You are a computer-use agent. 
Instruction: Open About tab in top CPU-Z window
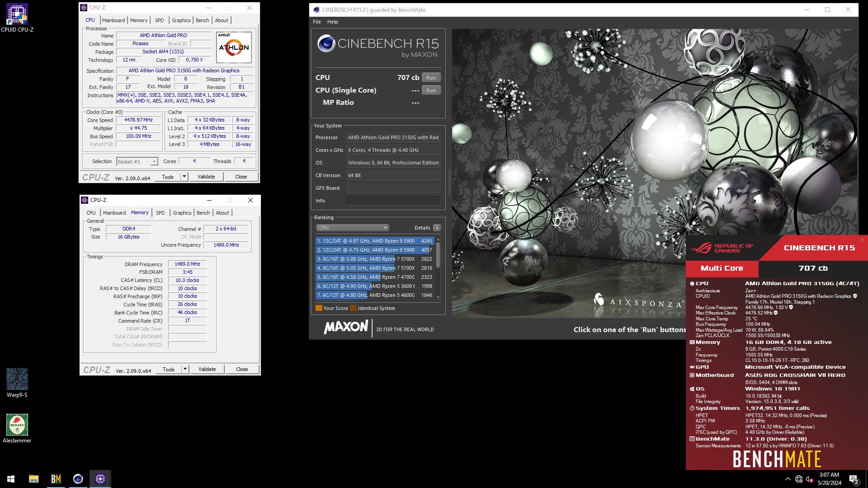pos(222,20)
